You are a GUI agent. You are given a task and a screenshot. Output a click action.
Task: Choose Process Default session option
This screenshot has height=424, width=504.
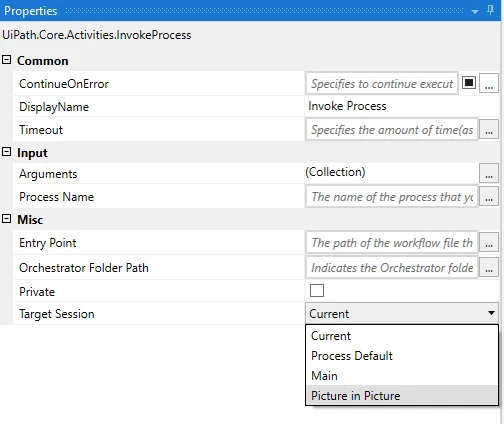(402, 356)
